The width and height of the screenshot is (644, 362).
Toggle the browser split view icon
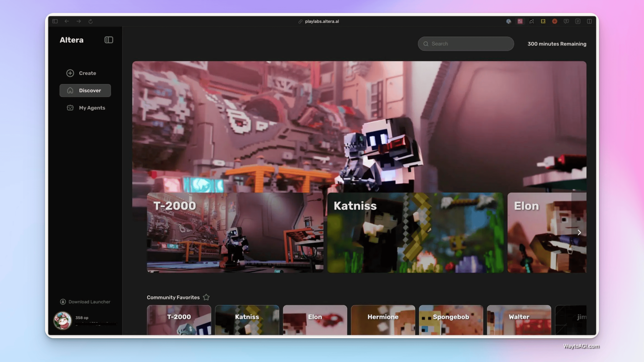[589, 21]
